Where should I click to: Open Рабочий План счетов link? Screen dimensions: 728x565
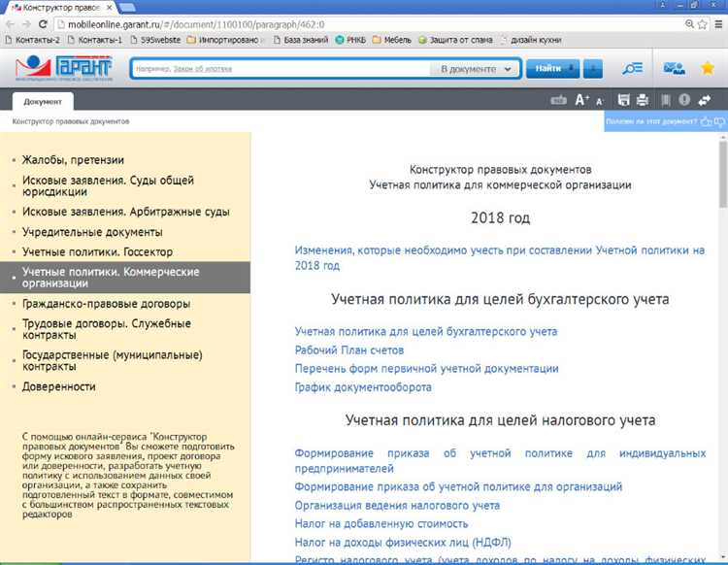(x=349, y=350)
